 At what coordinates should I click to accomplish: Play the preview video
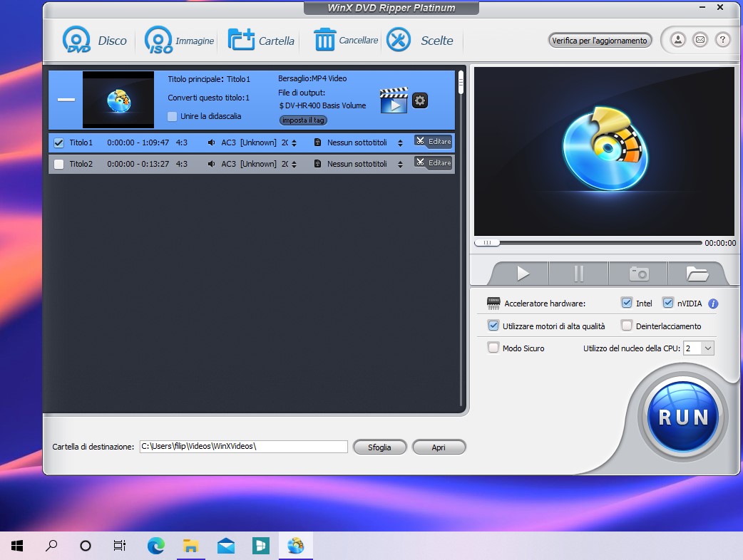click(523, 274)
